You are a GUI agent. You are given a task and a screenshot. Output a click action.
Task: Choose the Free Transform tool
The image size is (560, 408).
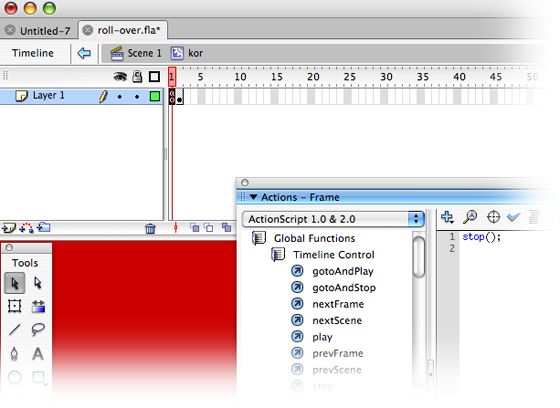pyautogui.click(x=15, y=306)
